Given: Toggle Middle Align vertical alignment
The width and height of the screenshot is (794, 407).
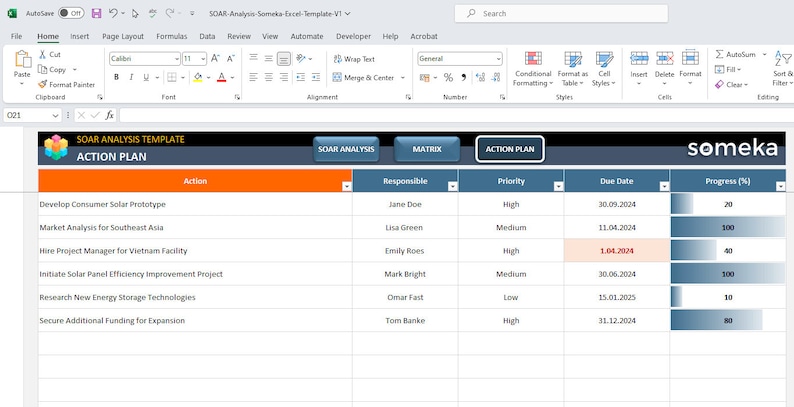Looking at the screenshot, I should click(268, 59).
